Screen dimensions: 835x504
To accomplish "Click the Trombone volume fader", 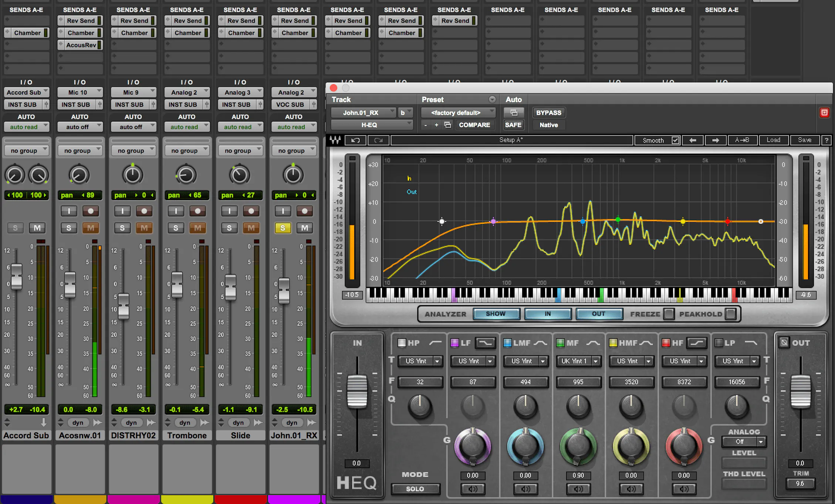I will coord(177,285).
